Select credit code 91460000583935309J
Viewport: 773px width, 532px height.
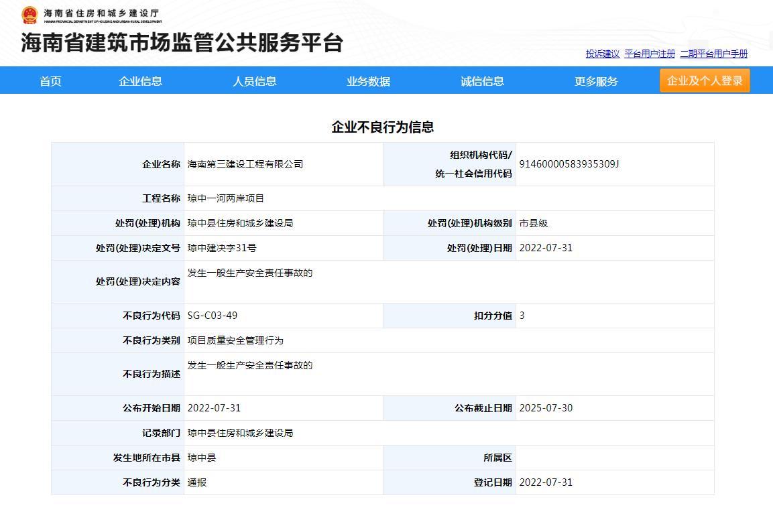point(569,164)
